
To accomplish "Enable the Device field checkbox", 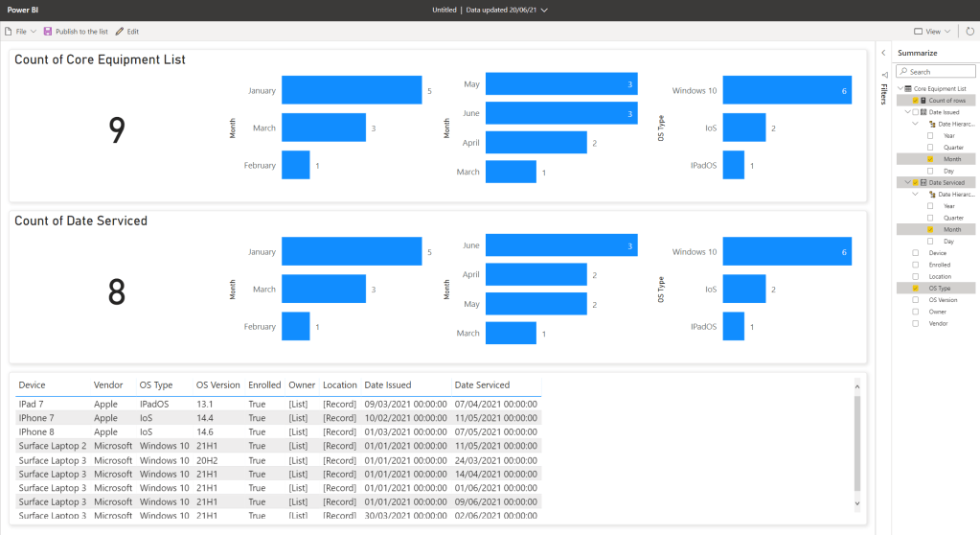I will (x=916, y=253).
